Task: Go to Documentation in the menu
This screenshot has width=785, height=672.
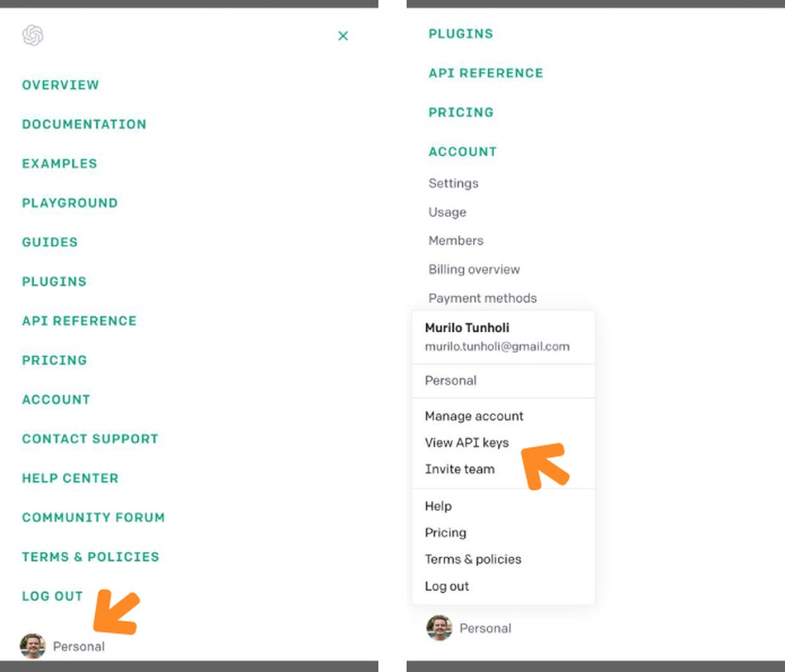Action: click(84, 125)
